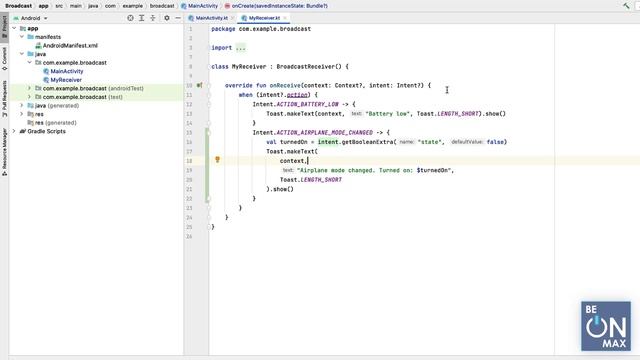Click the highlighted intent variable on line 16
The width and height of the screenshot is (640, 360).
(328, 142)
